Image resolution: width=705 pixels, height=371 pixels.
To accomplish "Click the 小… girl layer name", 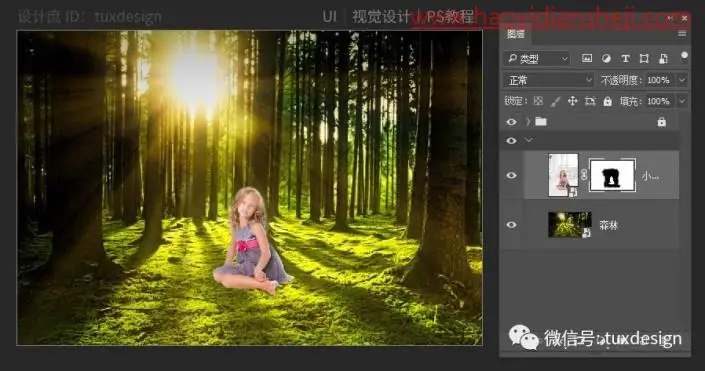I will click(x=650, y=176).
